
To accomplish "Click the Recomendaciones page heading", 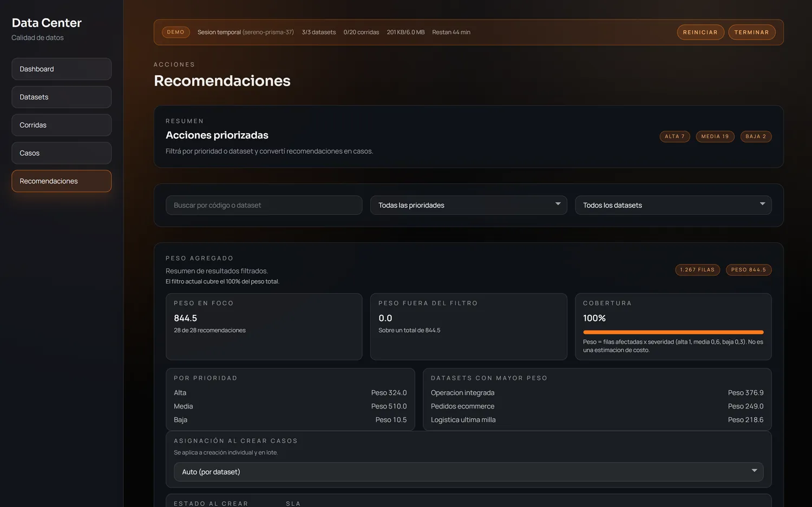I will pyautogui.click(x=222, y=81).
